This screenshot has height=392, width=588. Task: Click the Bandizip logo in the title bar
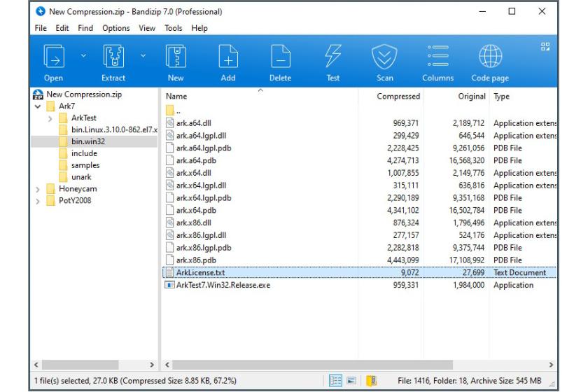(40, 12)
